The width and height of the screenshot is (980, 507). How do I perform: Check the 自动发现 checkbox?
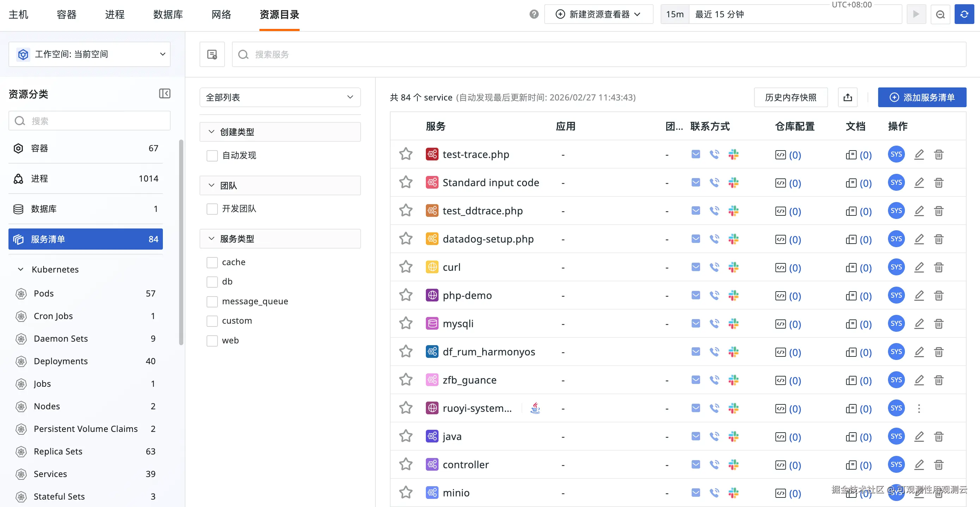point(212,155)
